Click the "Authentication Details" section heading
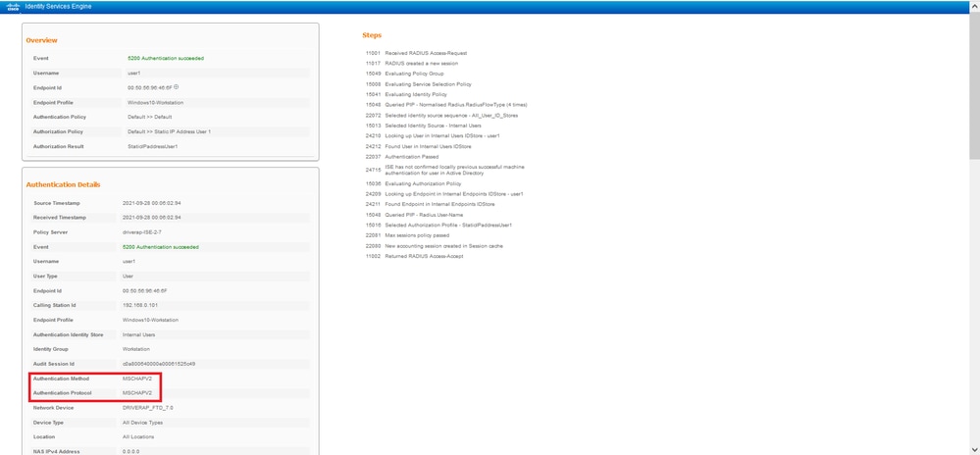 click(x=63, y=185)
